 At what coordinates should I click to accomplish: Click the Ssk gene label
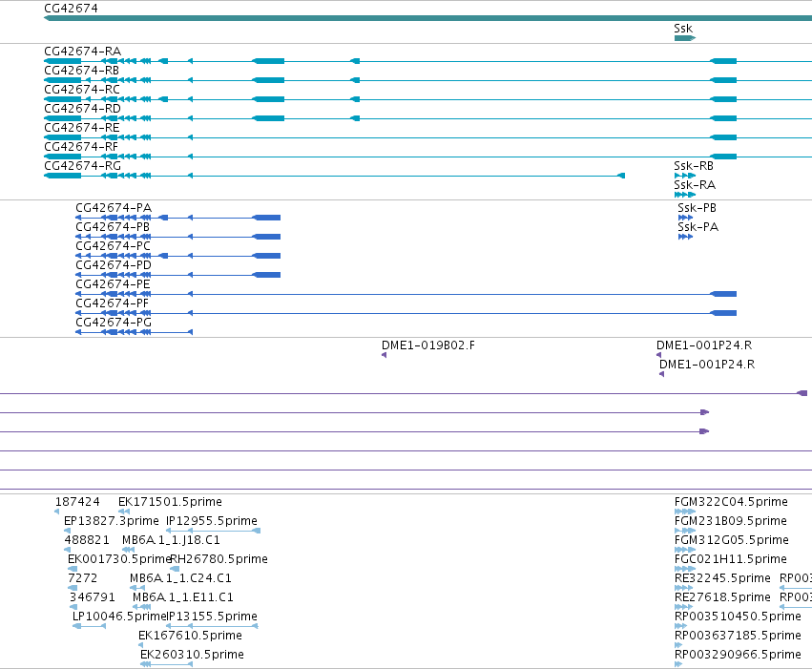[x=683, y=29]
